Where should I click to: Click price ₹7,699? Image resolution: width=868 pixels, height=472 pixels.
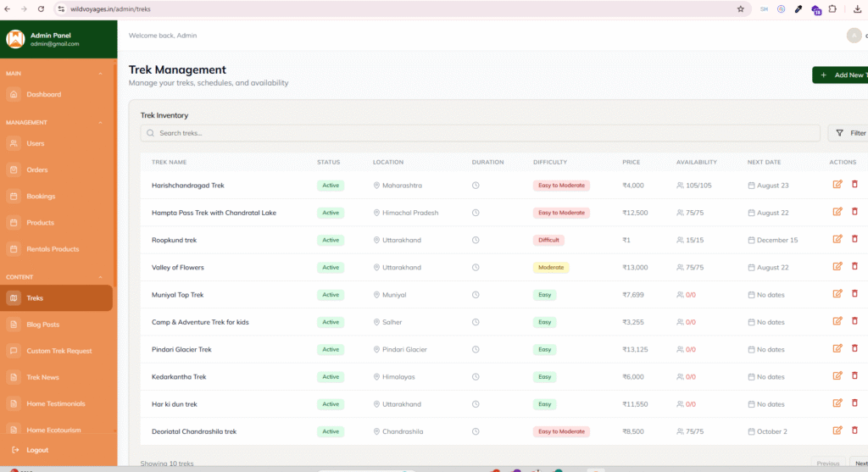[x=632, y=295]
